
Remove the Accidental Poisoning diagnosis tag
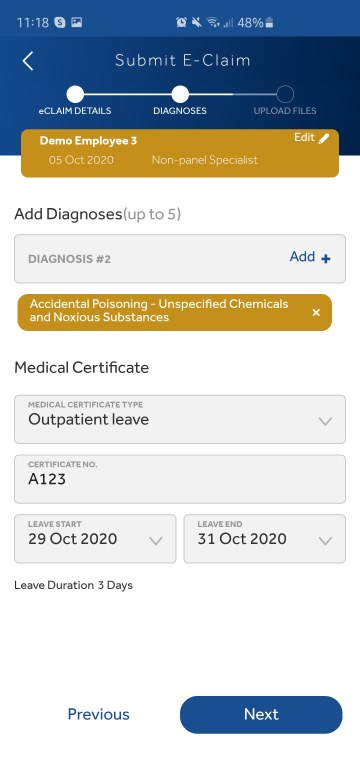[316, 313]
